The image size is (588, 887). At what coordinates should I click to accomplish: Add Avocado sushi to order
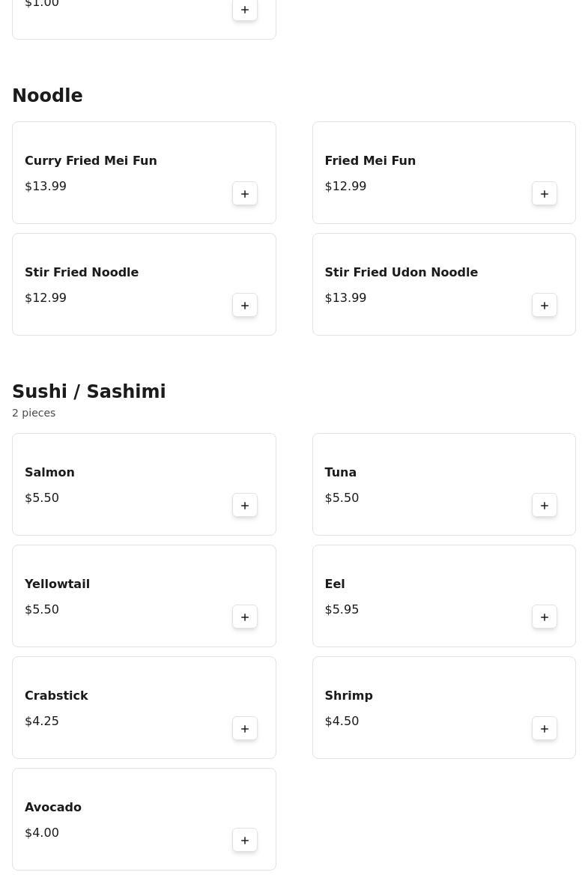(x=245, y=841)
